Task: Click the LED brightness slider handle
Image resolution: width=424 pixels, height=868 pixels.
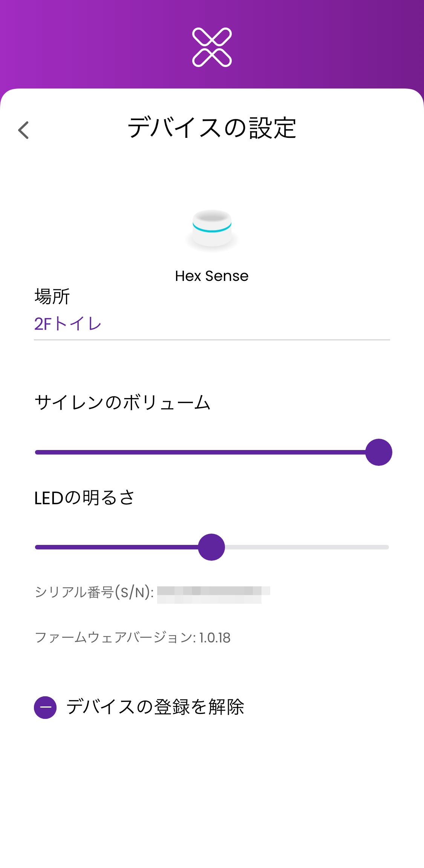Action: 211,547
